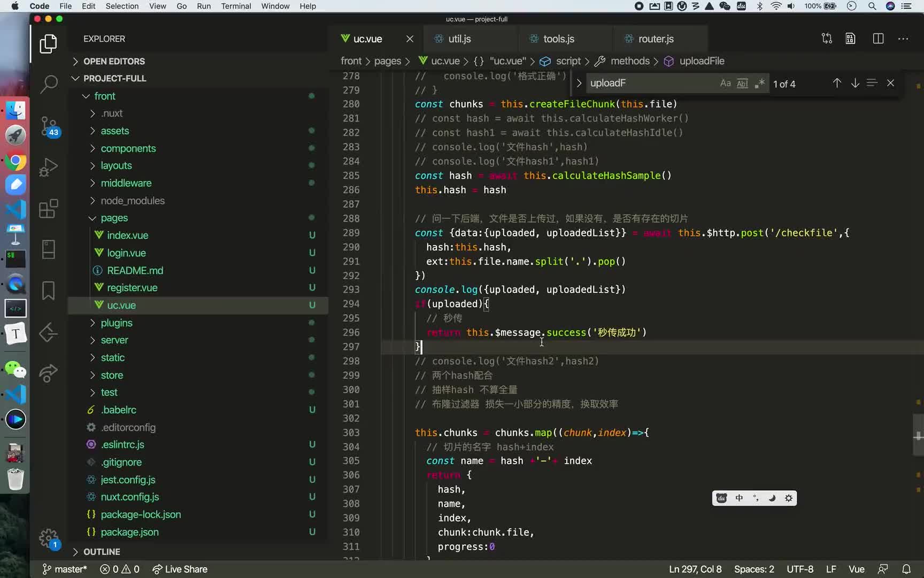Image resolution: width=924 pixels, height=578 pixels.
Task: Toggle Match Whole Word in find widget
Action: click(742, 83)
